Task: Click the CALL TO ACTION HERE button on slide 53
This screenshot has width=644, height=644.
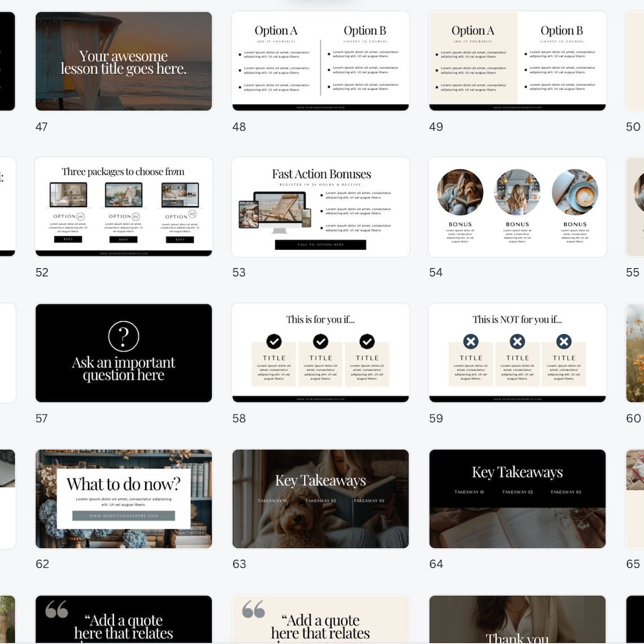Action: coord(320,244)
